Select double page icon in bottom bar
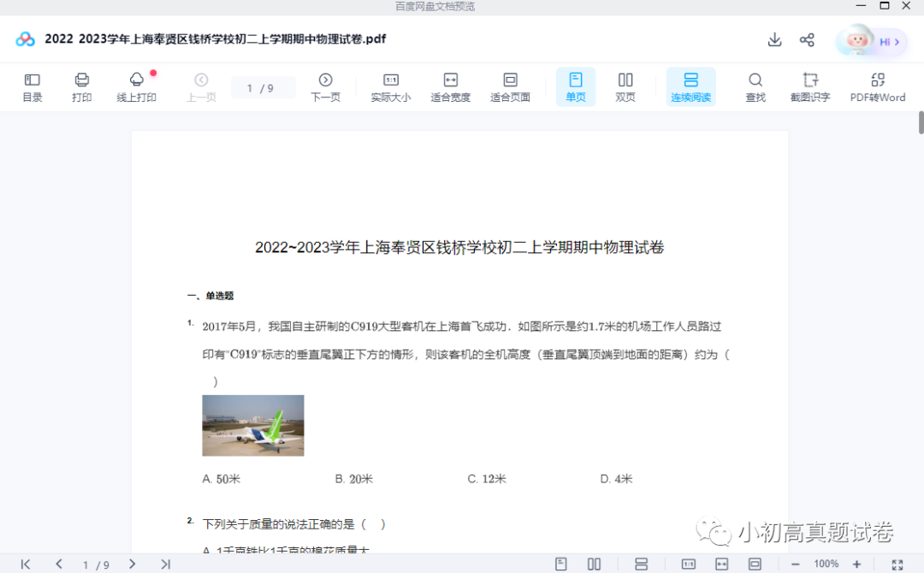 (594, 564)
